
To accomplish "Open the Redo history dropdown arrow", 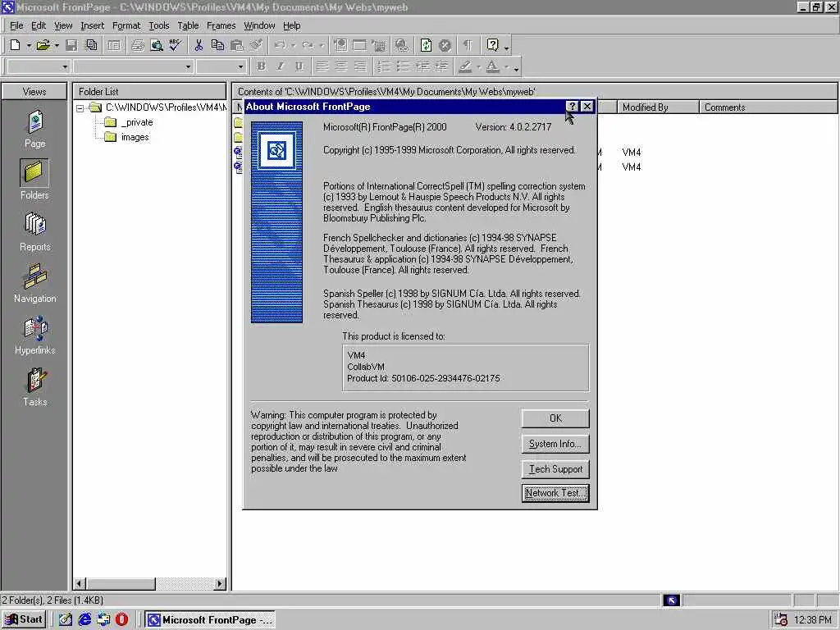I will (x=322, y=46).
